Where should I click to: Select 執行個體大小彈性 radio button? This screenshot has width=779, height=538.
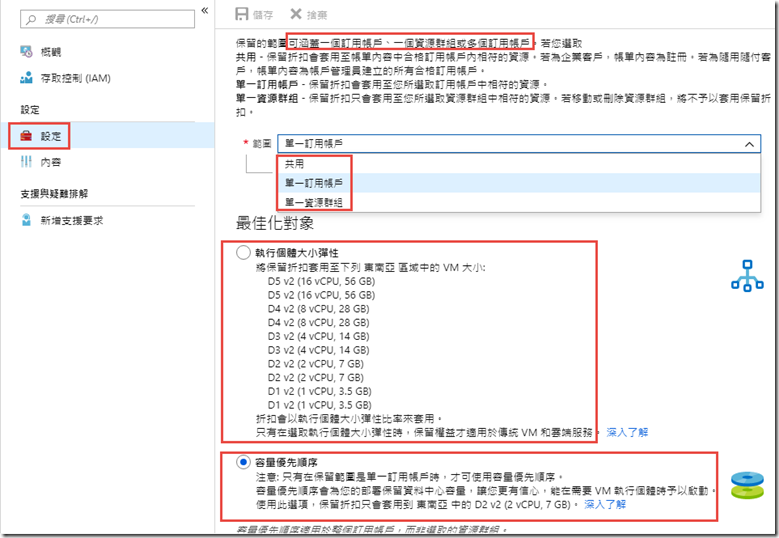click(243, 253)
